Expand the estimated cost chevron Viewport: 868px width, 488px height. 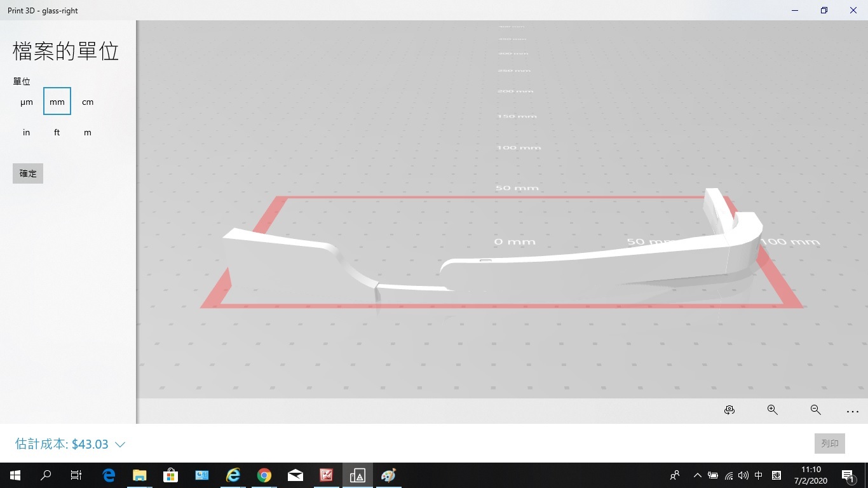click(x=119, y=444)
